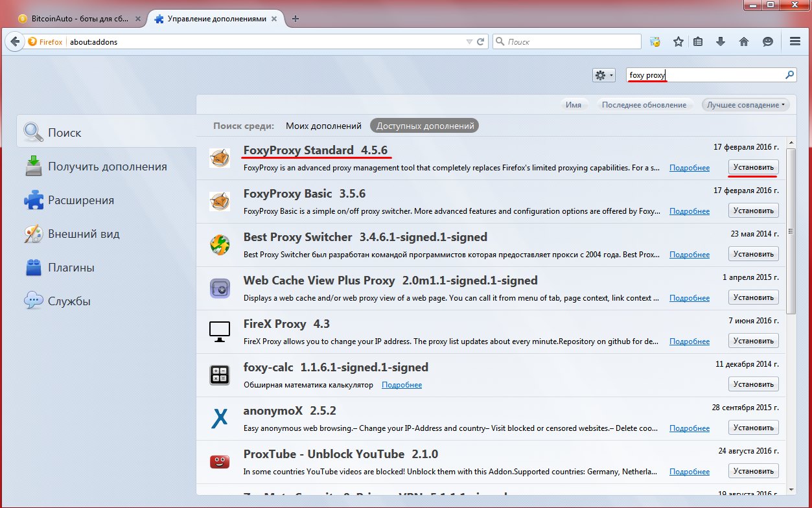Screen dimensions: 812x508
Task: Open the Расширения sidebar category
Action: 107,200
